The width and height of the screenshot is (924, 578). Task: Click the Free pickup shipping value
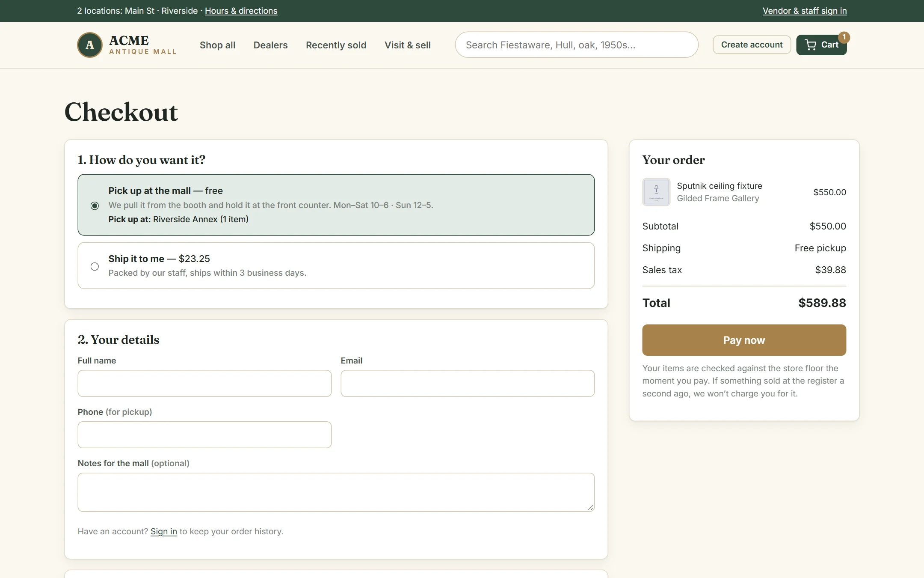click(820, 248)
